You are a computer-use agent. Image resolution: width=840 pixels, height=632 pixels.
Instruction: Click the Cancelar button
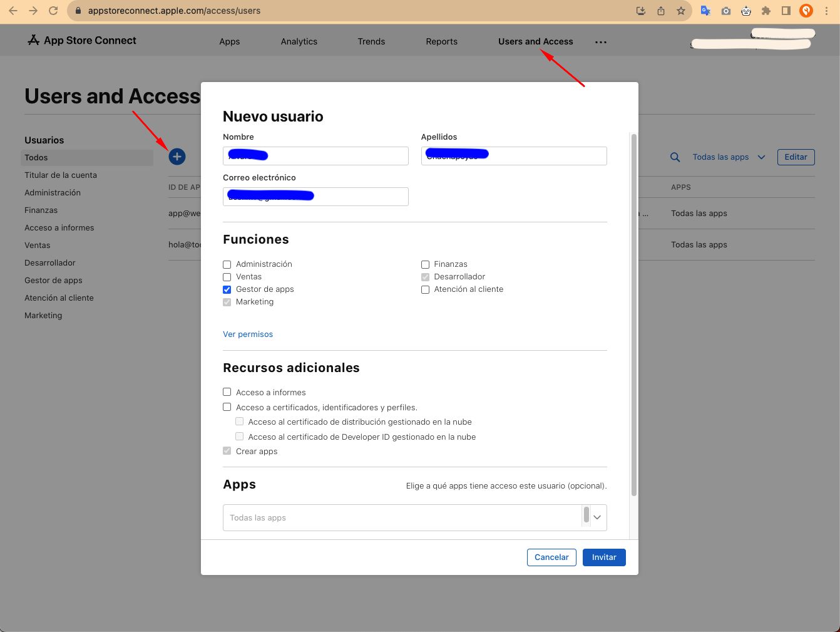(551, 557)
